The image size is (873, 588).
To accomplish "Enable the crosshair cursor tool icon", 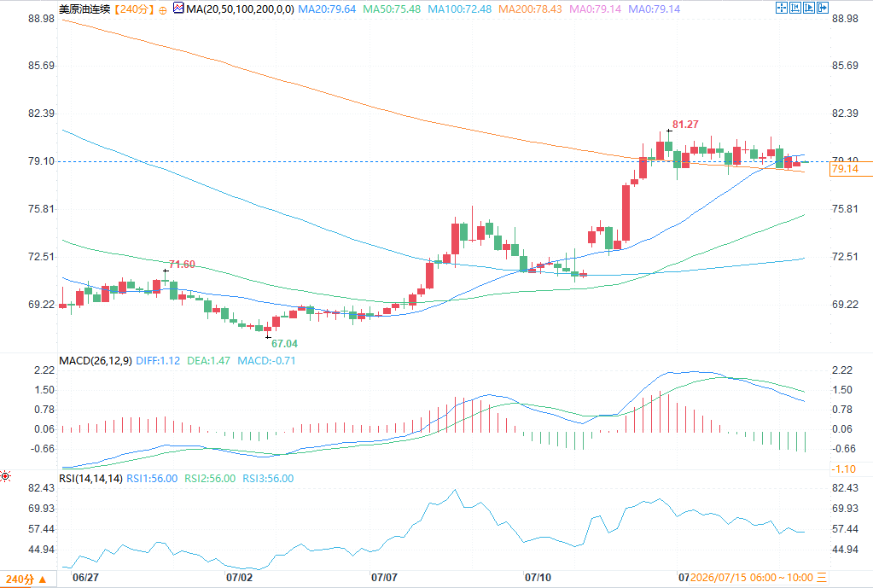I will tap(781, 8).
